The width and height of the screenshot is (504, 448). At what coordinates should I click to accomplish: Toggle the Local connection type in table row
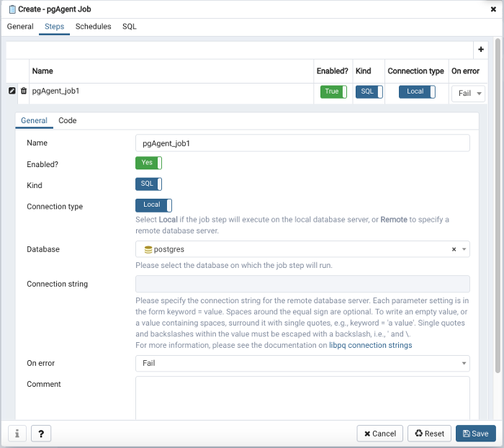pyautogui.click(x=417, y=91)
